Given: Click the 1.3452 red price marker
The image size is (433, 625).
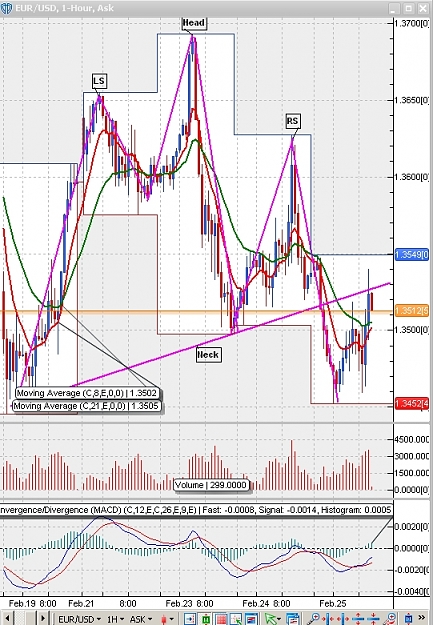Looking at the screenshot, I should coord(411,403).
